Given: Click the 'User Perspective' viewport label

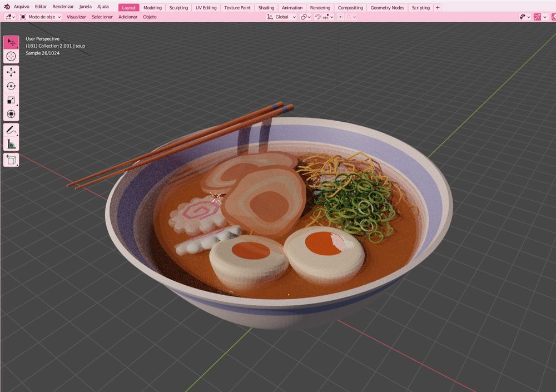Looking at the screenshot, I should point(43,39).
